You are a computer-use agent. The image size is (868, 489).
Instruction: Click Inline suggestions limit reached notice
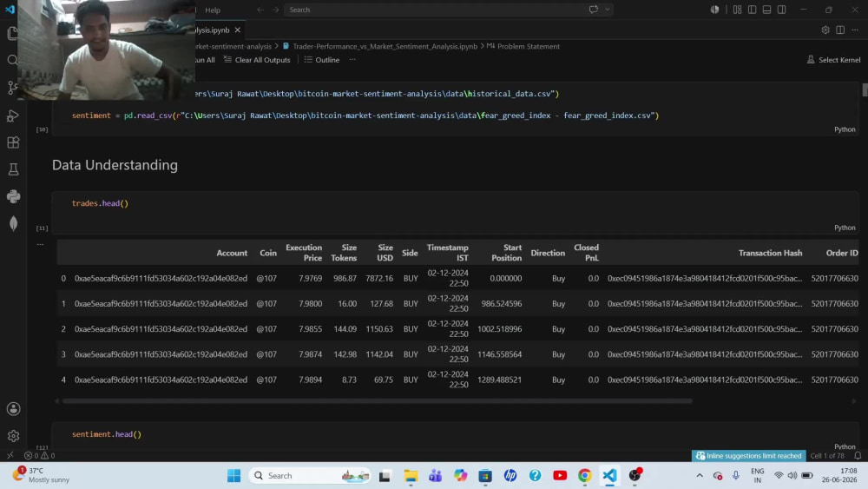pyautogui.click(x=748, y=456)
